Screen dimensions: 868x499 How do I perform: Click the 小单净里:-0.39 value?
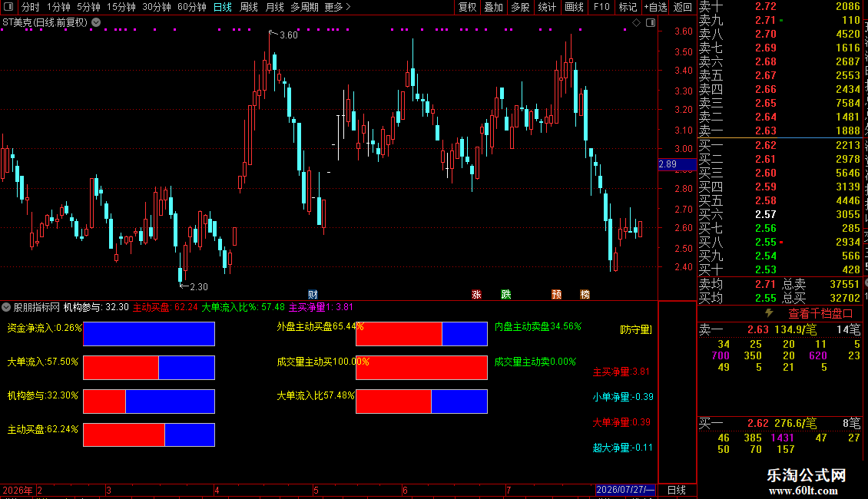click(623, 397)
